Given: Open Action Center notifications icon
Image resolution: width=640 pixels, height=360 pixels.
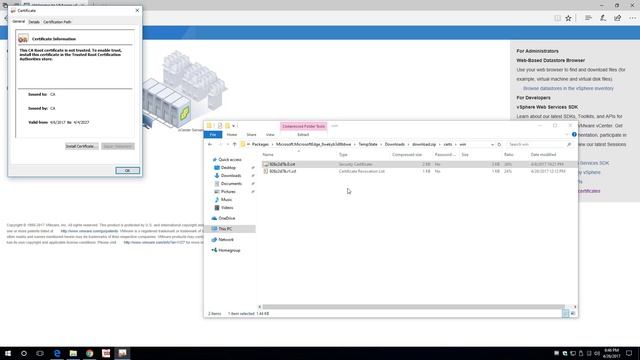Looking at the screenshot, I should (x=629, y=353).
